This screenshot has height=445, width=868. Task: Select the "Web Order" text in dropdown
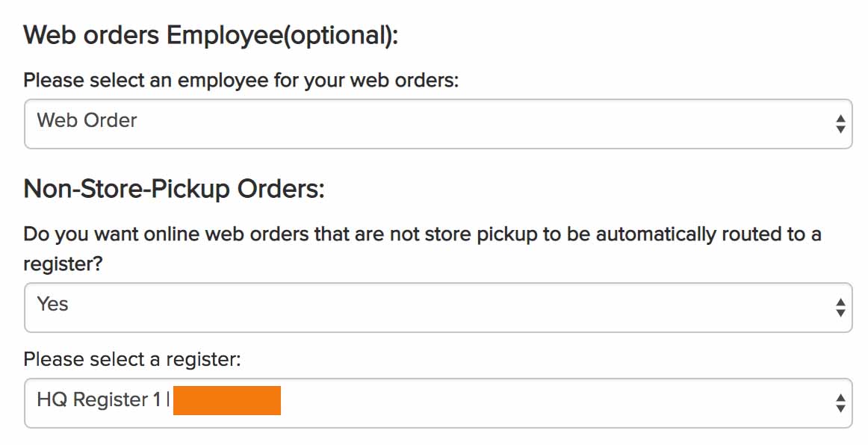coord(87,120)
